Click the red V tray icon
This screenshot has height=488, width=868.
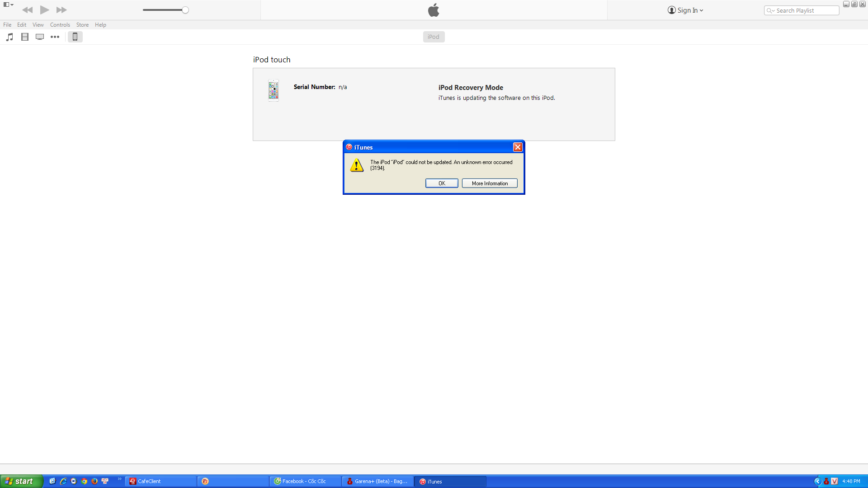[x=835, y=481]
